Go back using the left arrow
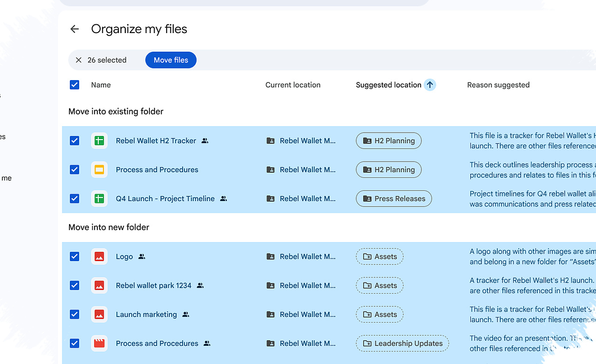This screenshot has width=596, height=364. 74,29
